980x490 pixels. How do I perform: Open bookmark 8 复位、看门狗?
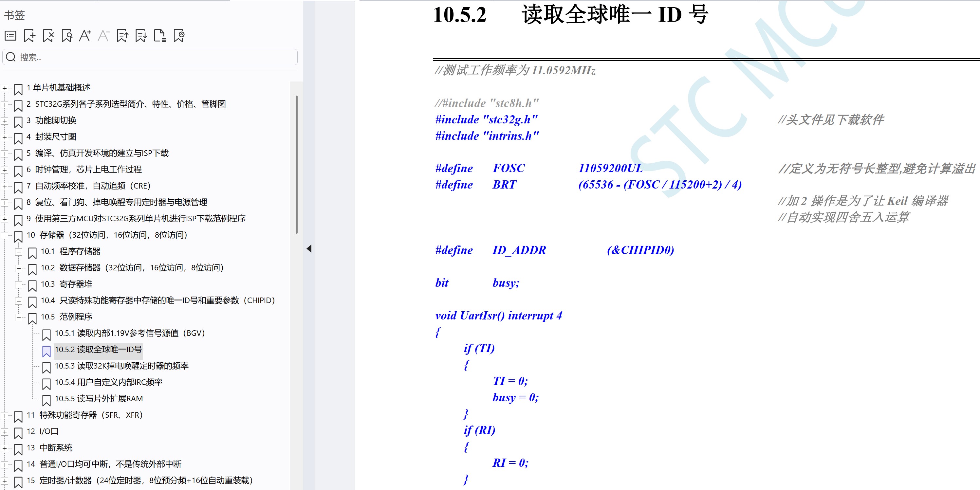click(117, 202)
